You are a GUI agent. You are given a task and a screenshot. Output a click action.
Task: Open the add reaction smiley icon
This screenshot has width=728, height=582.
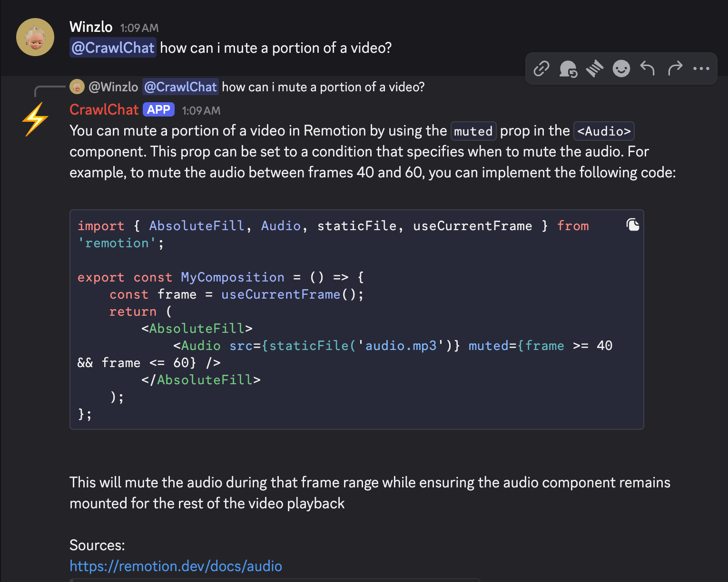pyautogui.click(x=621, y=68)
